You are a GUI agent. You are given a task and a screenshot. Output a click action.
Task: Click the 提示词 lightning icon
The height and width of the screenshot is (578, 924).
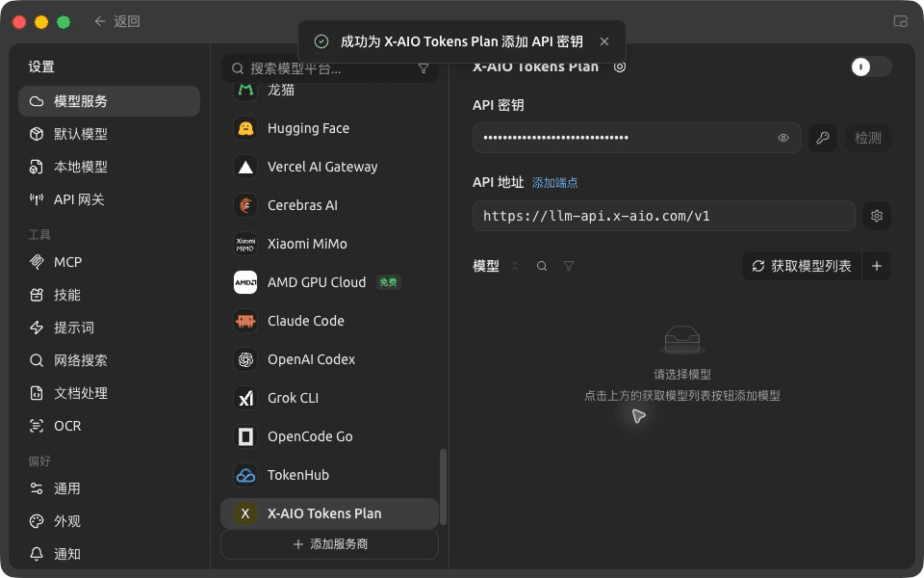(x=37, y=328)
